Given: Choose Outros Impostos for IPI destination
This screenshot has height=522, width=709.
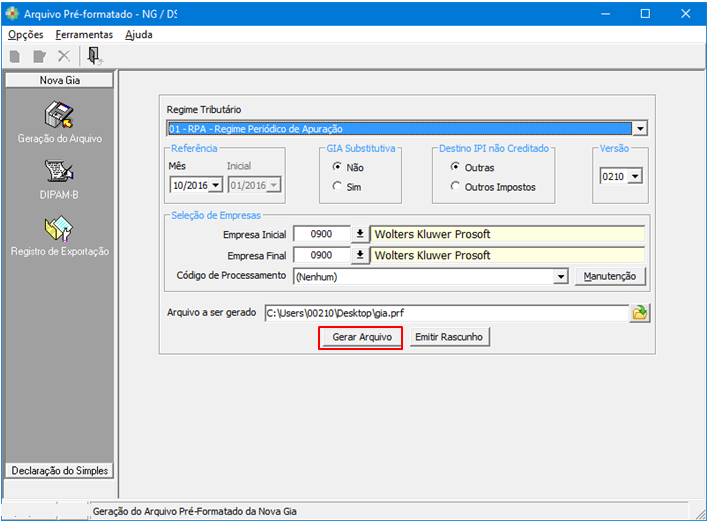Looking at the screenshot, I should pos(456,187).
